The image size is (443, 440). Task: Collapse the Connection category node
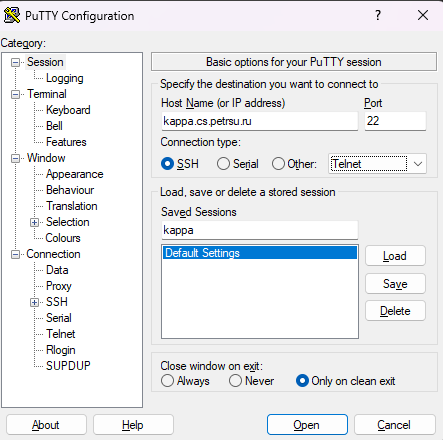point(15,254)
